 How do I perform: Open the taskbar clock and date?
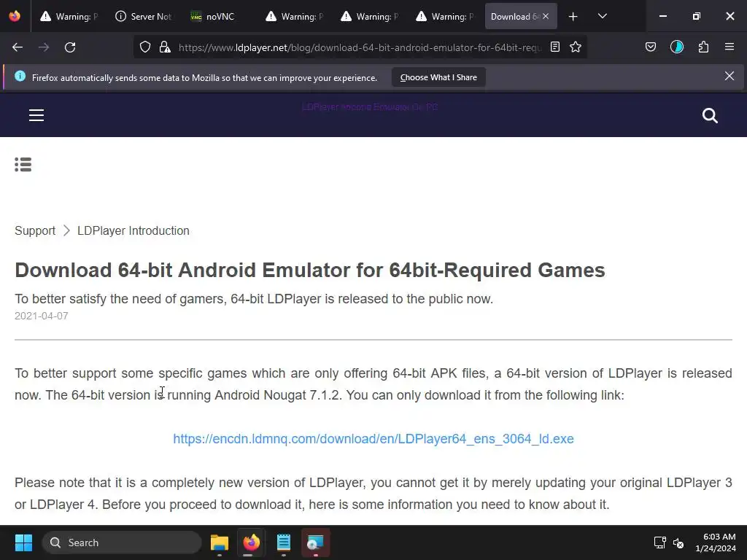click(x=716, y=542)
